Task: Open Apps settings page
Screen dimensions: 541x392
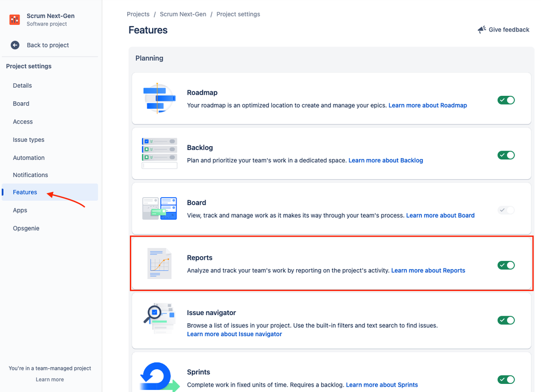Action: click(20, 210)
